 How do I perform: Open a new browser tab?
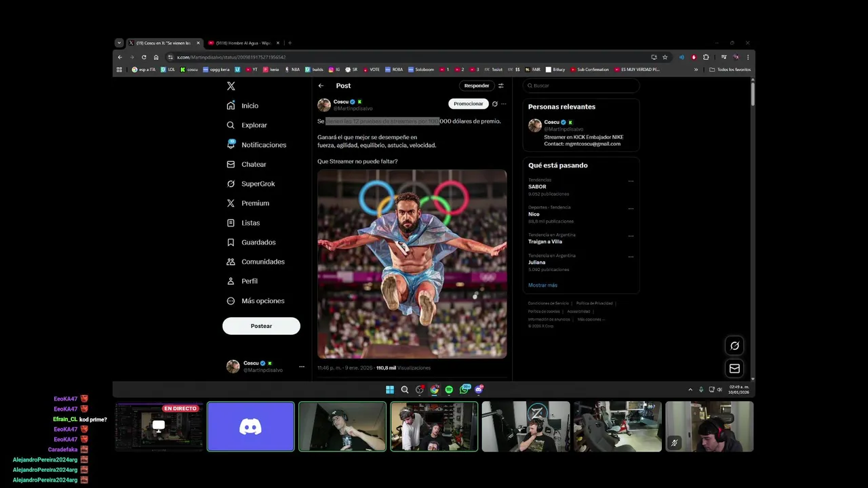290,43
